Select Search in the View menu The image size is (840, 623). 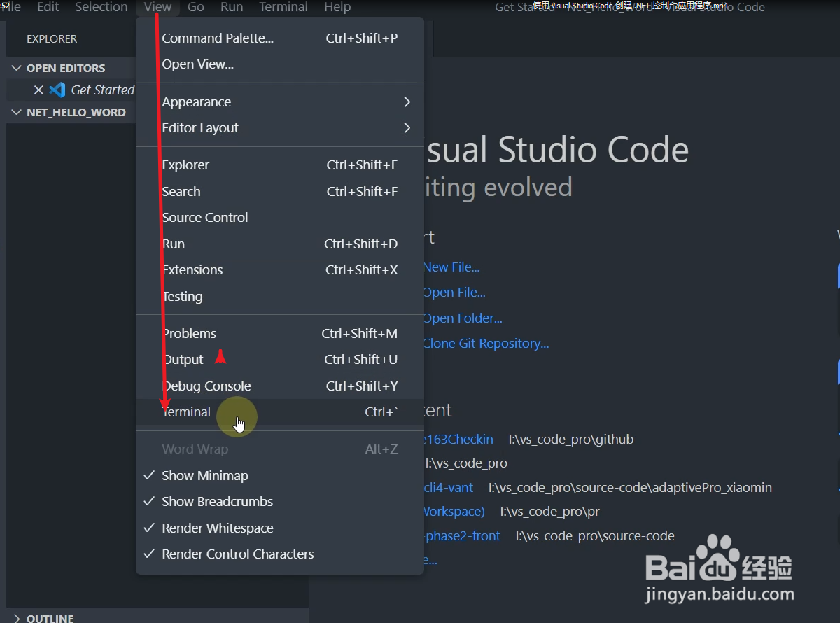[280, 192]
